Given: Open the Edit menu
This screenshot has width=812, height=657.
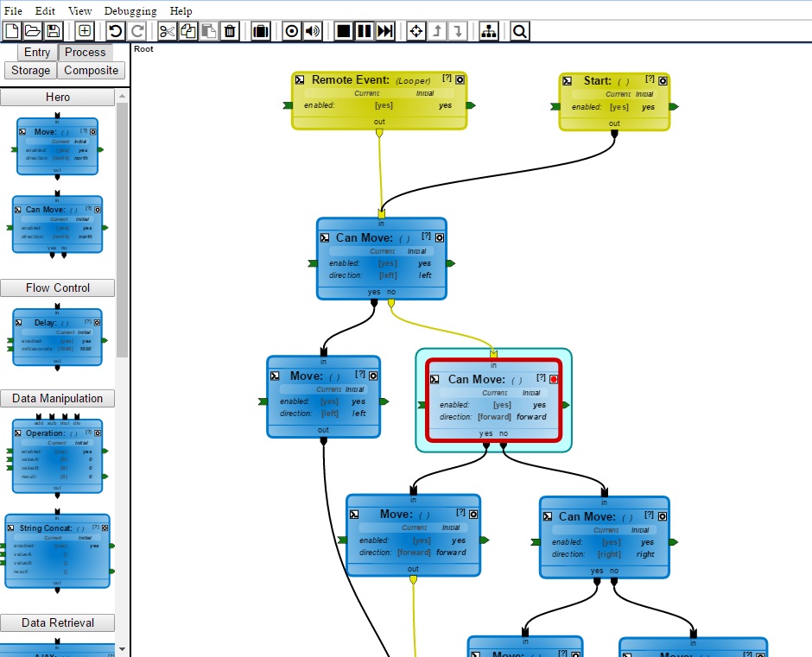Looking at the screenshot, I should pyautogui.click(x=45, y=11).
